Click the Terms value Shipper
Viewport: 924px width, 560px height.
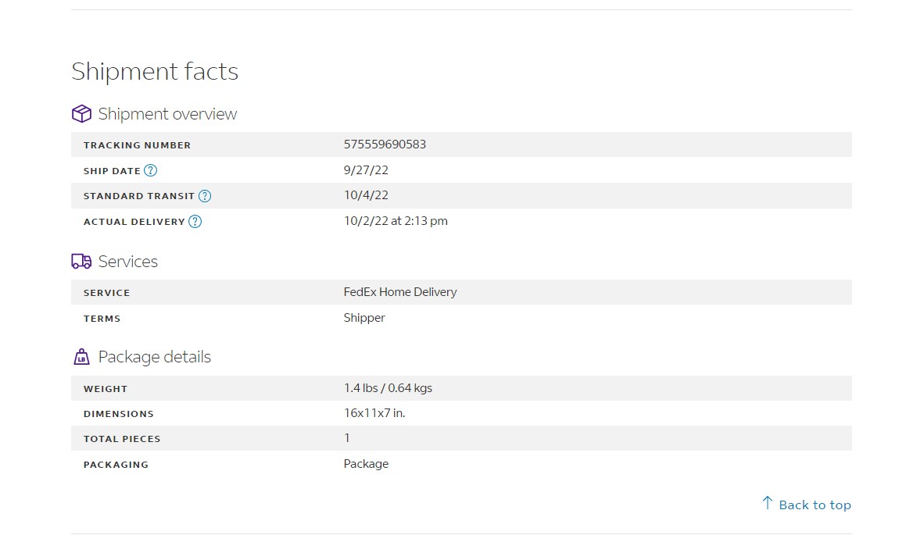point(364,318)
